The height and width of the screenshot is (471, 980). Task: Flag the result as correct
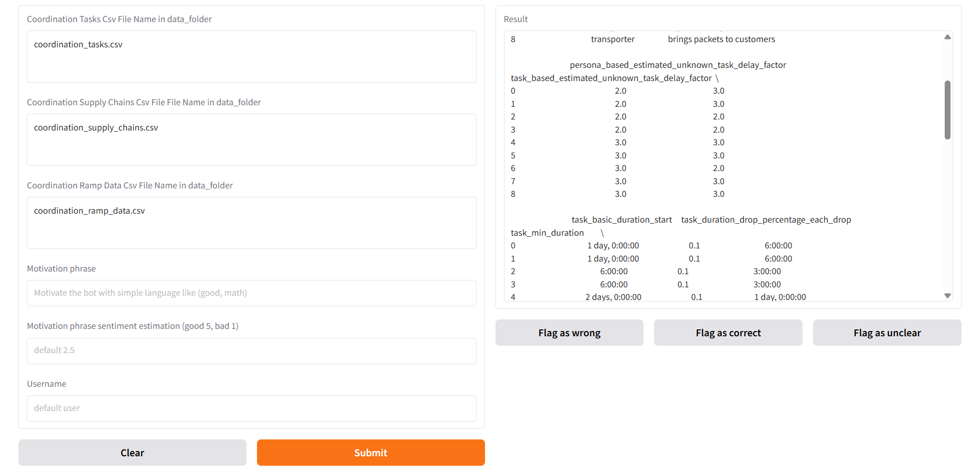pyautogui.click(x=728, y=333)
